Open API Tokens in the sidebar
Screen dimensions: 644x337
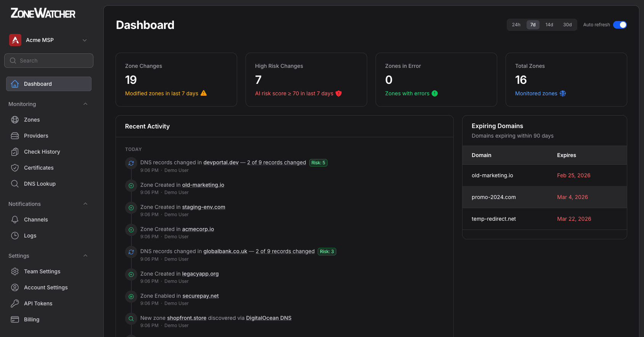coord(49,303)
